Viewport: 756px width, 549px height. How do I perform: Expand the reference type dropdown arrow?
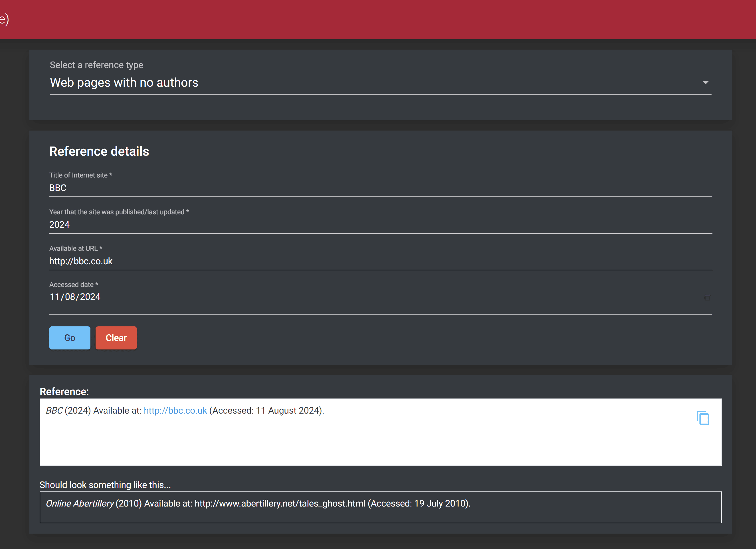click(x=705, y=83)
